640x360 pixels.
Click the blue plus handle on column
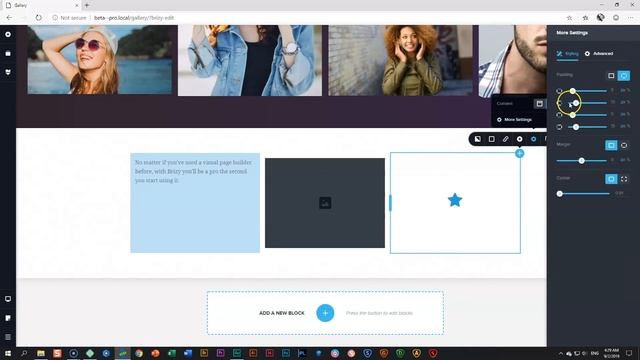520,153
